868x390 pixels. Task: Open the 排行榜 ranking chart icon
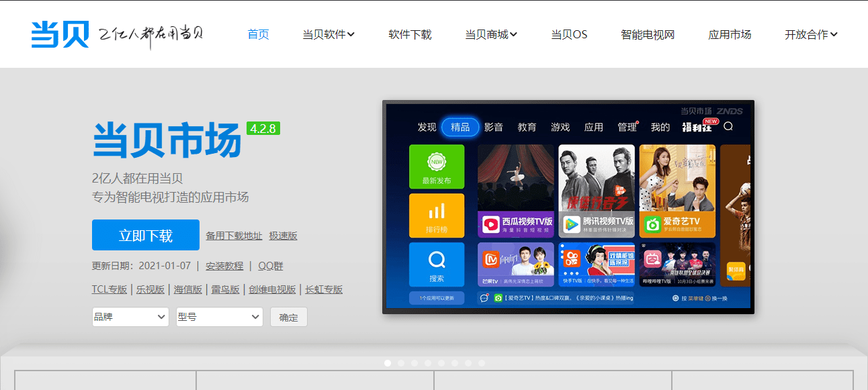pyautogui.click(x=436, y=215)
